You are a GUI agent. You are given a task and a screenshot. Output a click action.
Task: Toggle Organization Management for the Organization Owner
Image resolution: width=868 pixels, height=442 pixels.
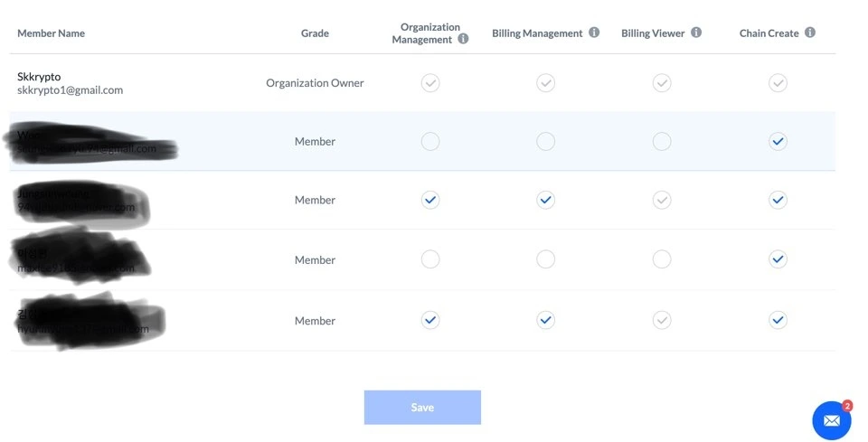coord(430,83)
